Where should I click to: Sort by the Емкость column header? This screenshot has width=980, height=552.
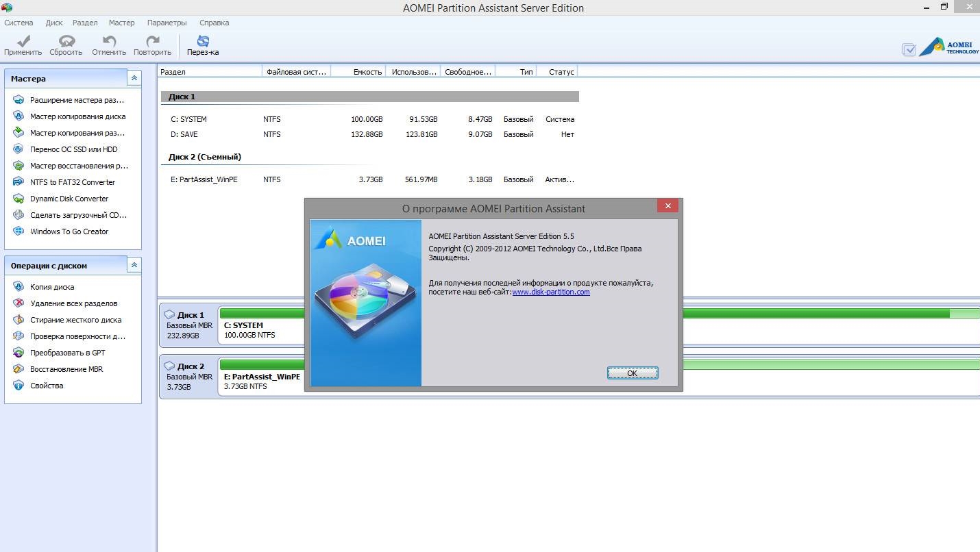coord(358,71)
